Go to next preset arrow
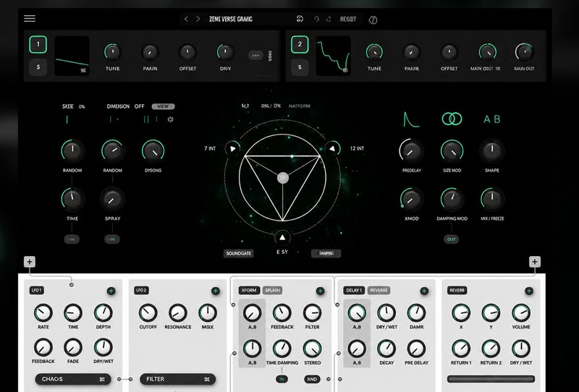 click(198, 19)
